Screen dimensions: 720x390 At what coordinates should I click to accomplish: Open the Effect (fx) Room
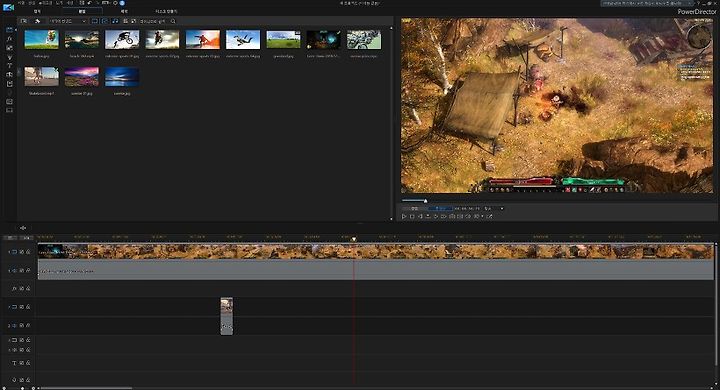point(9,39)
